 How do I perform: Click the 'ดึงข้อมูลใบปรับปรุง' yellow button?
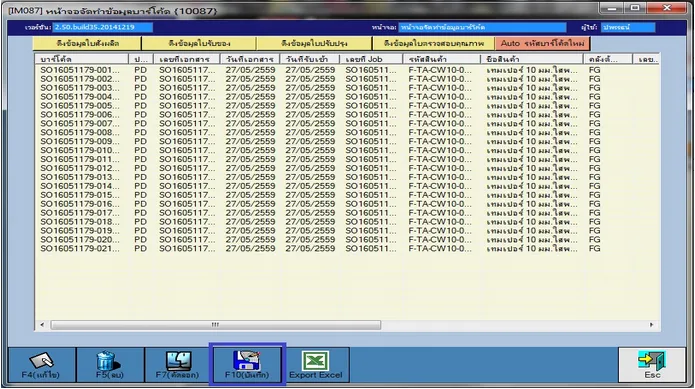314,43
